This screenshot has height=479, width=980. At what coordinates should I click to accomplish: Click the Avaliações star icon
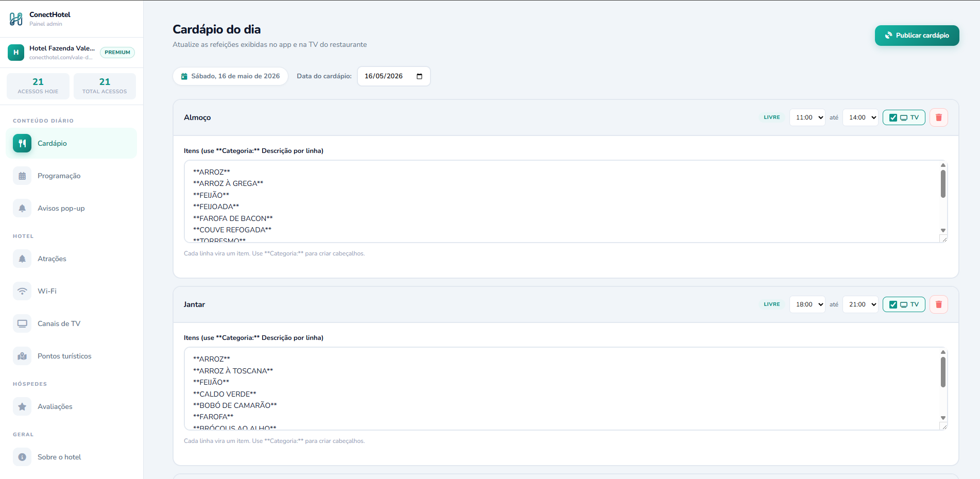pos(22,406)
